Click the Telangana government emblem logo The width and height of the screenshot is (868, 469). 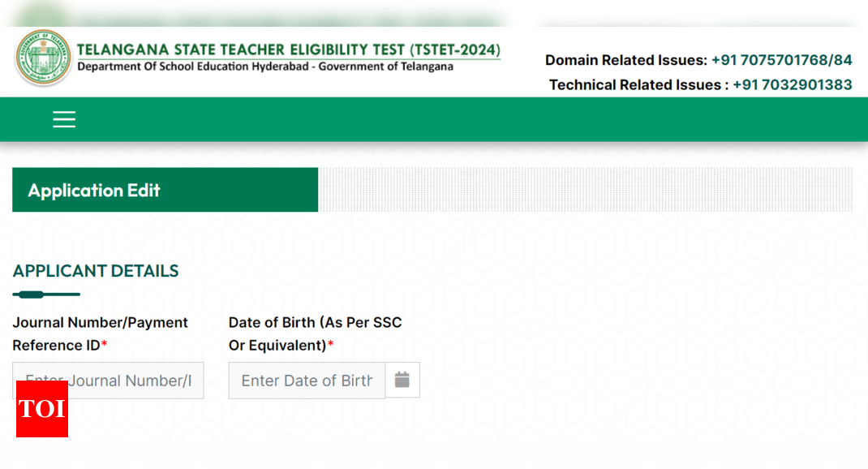42,58
